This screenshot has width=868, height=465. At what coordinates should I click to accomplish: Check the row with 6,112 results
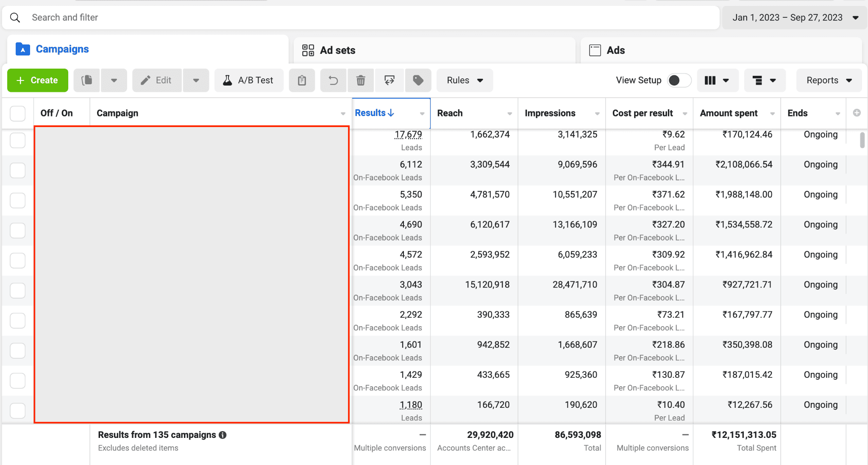click(17, 170)
